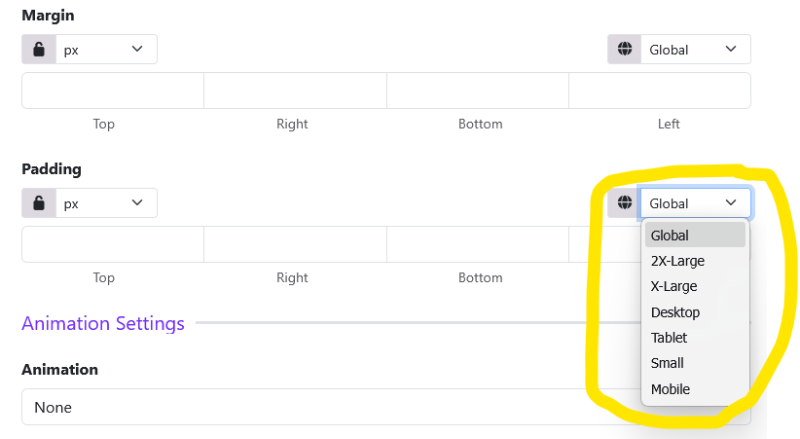Open the Margin Global breakpoint dropdown
The height and width of the screenshot is (439, 800).
pyautogui.click(x=695, y=50)
